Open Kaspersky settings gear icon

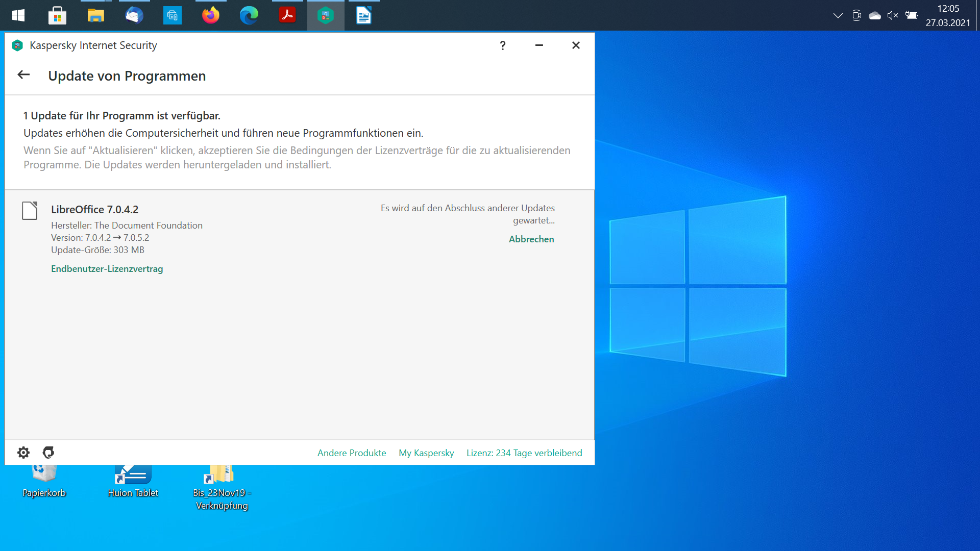tap(23, 453)
